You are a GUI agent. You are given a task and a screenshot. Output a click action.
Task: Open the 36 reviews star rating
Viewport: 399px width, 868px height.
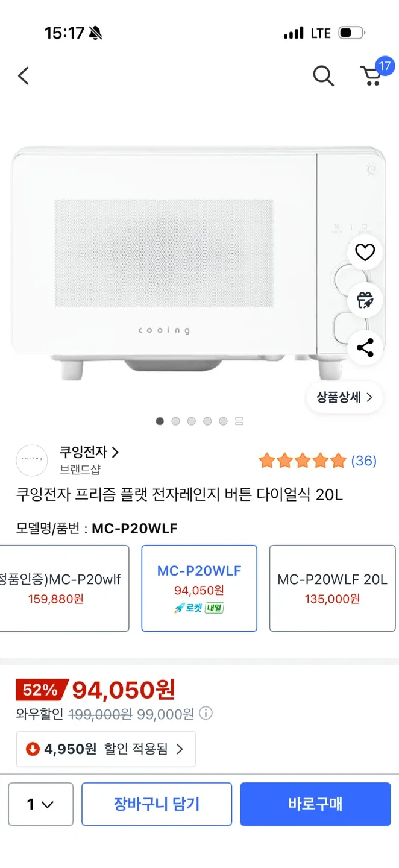tap(317, 461)
